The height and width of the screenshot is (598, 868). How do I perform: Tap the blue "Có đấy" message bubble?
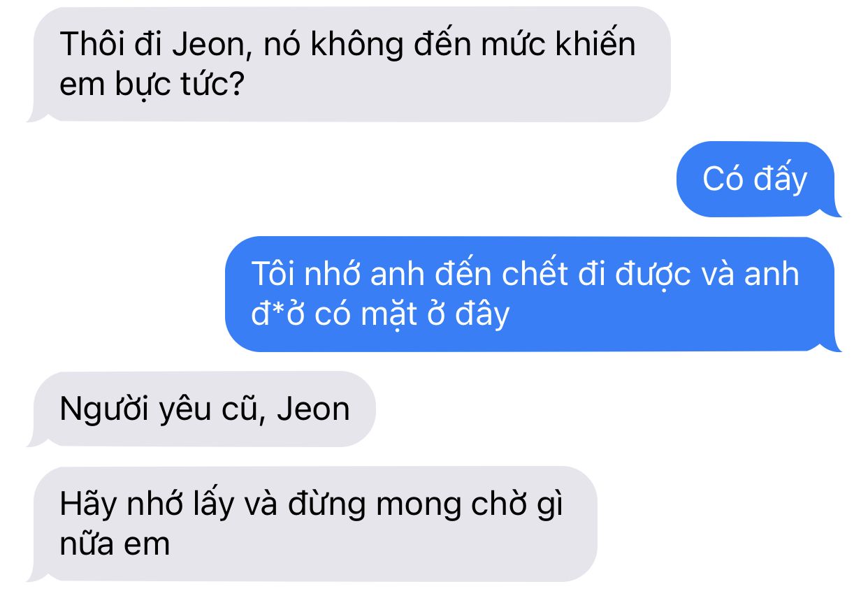tap(758, 180)
